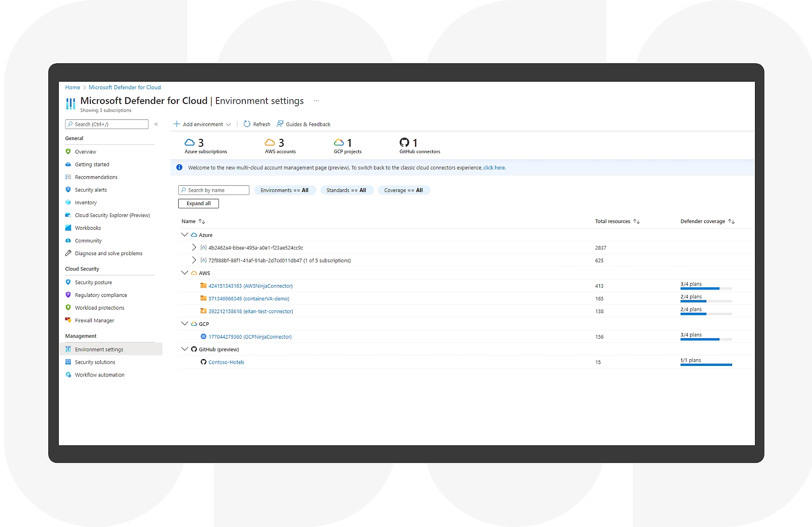Click the ellipsis more options next to title

(x=316, y=101)
